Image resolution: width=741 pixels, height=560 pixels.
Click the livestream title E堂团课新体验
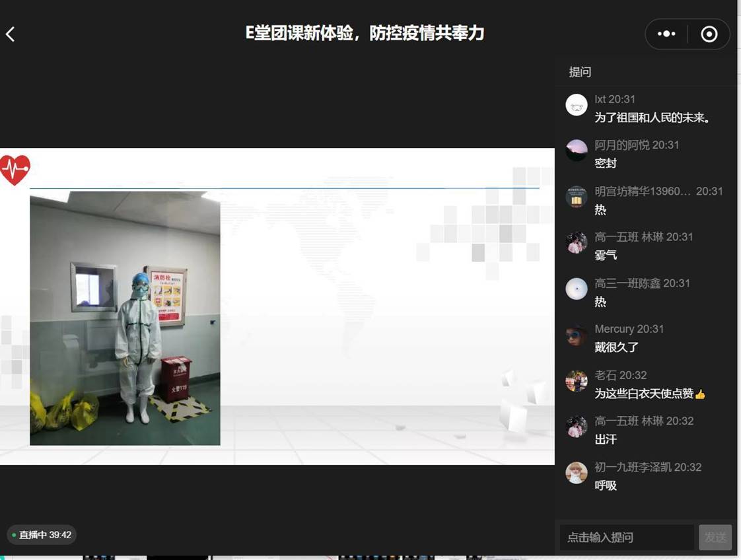pyautogui.click(x=365, y=34)
